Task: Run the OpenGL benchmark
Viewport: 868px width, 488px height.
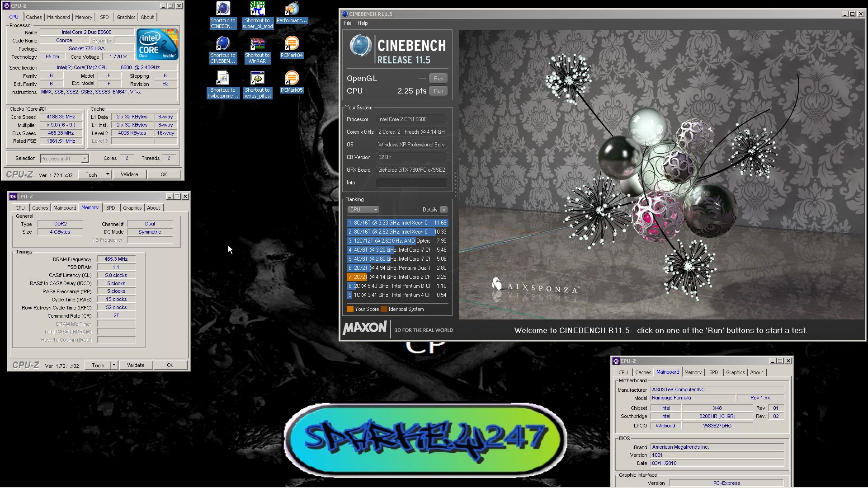Action: tap(439, 79)
